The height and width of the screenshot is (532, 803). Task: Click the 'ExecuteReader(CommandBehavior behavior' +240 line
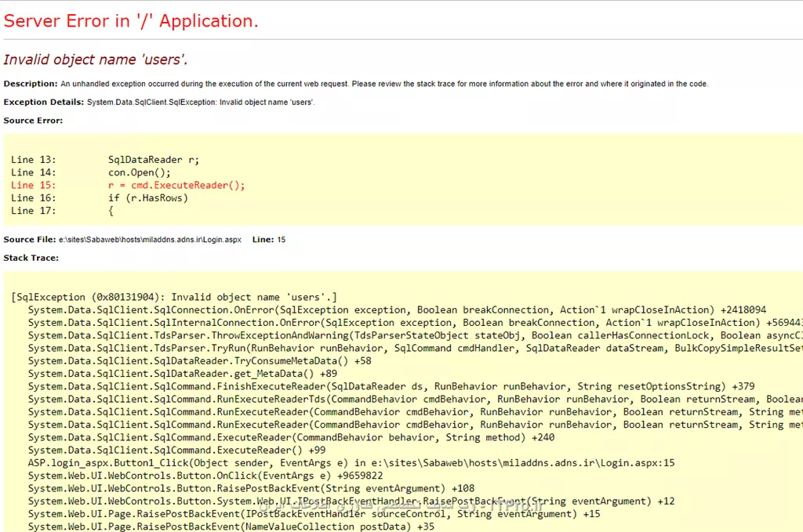pos(291,438)
